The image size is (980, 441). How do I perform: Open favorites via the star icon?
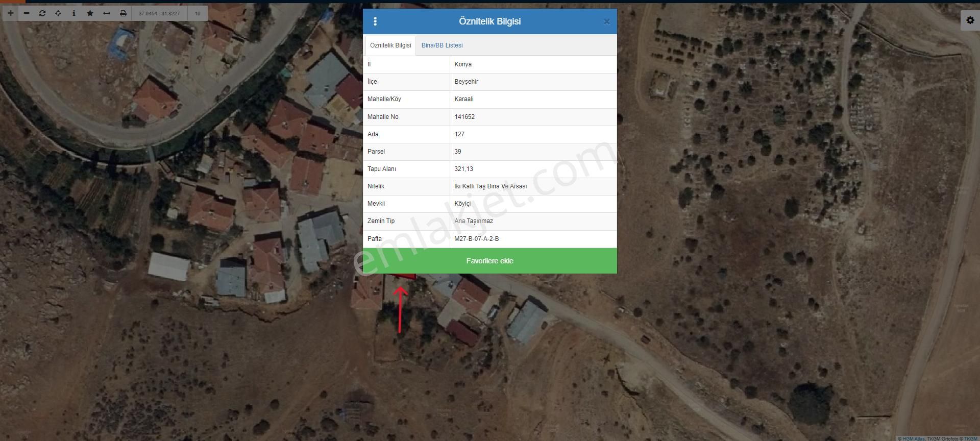(90, 13)
